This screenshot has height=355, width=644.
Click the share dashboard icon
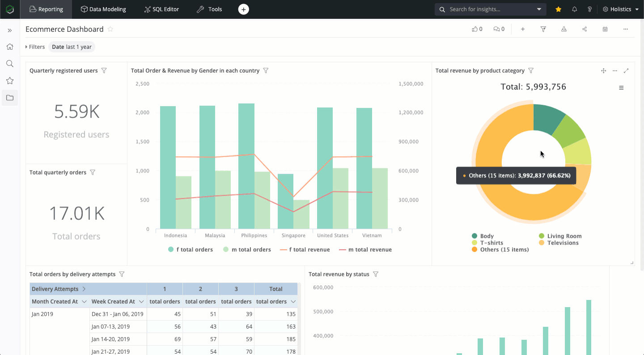(585, 29)
